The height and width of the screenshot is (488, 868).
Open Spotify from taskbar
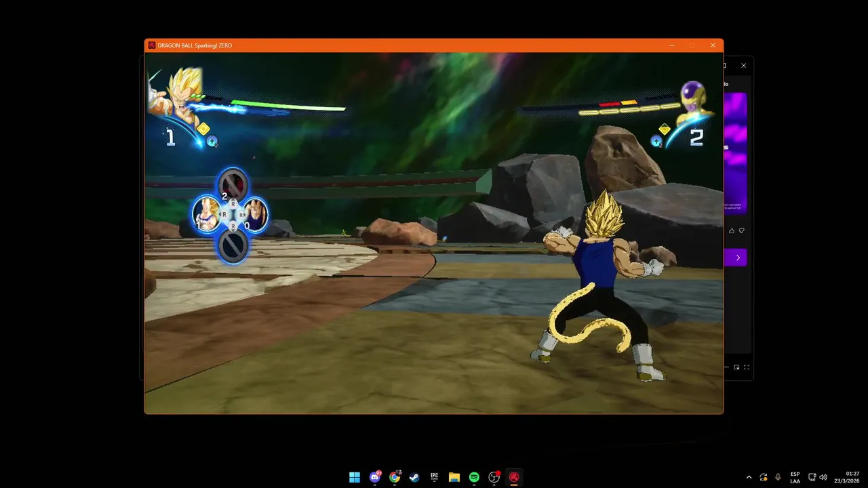(474, 477)
